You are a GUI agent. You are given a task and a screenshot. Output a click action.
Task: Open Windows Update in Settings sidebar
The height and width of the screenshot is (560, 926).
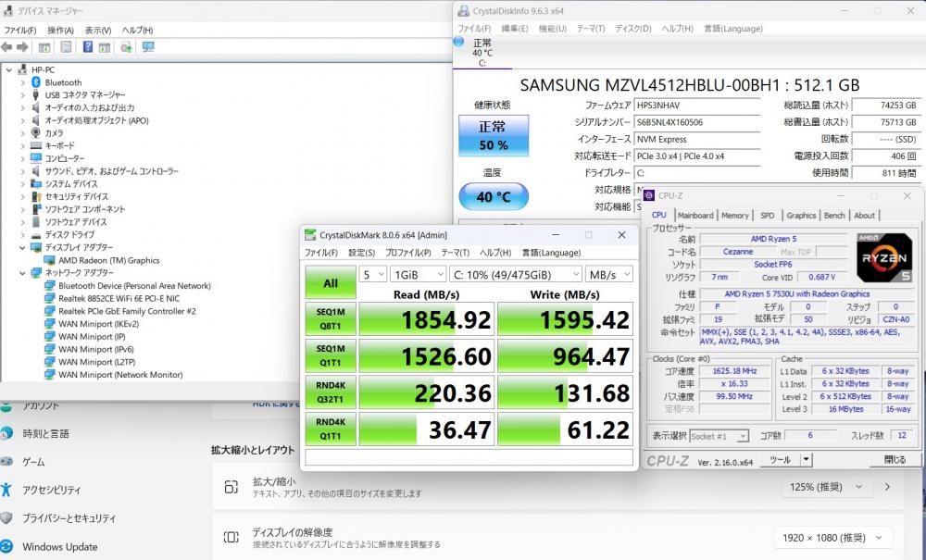[x=59, y=547]
